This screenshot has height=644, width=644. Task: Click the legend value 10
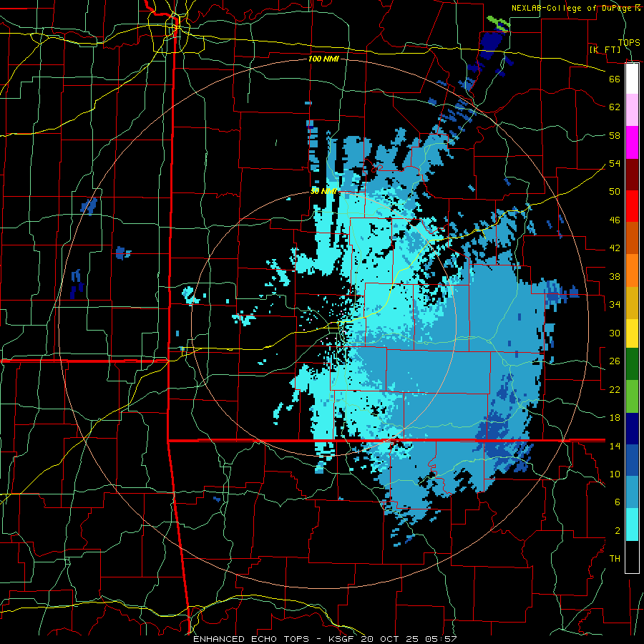pyautogui.click(x=615, y=474)
